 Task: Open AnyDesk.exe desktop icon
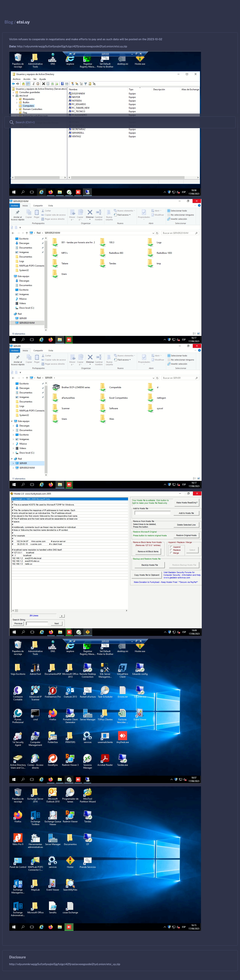pyautogui.click(x=122, y=736)
